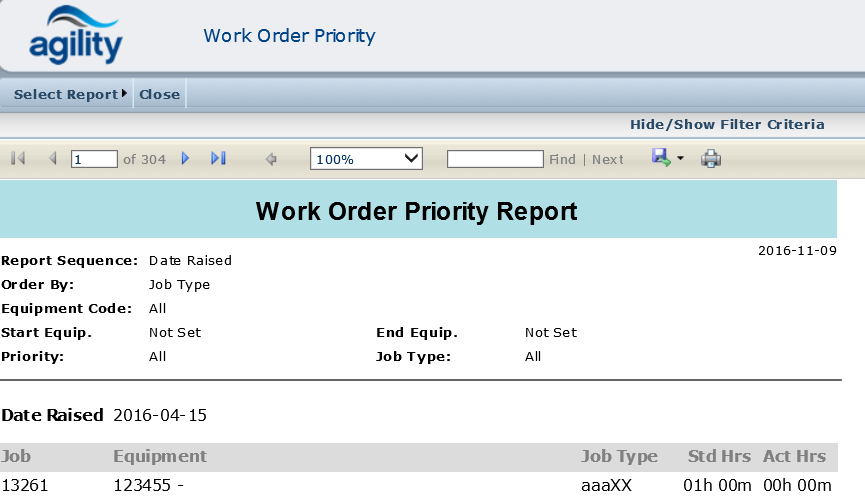Click Close in the menu bar

click(159, 95)
